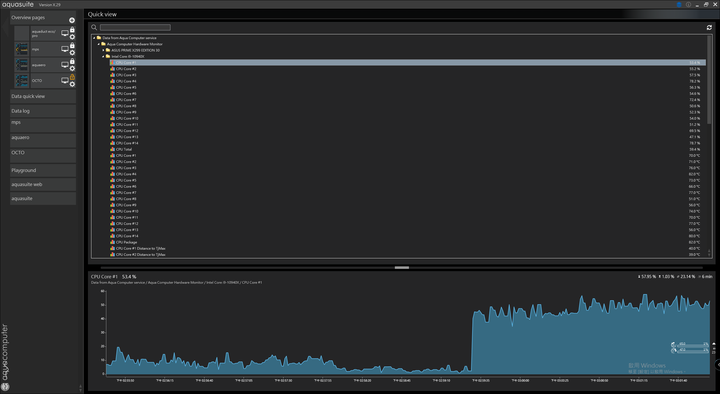Open the aquaero device section in sidebar
720x394 pixels.
tap(43, 140)
